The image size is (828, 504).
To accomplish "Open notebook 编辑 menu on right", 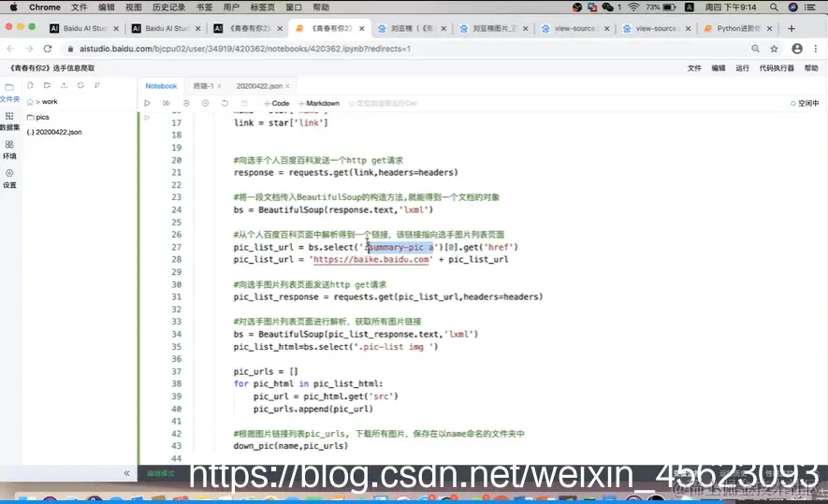I will 719,68.
